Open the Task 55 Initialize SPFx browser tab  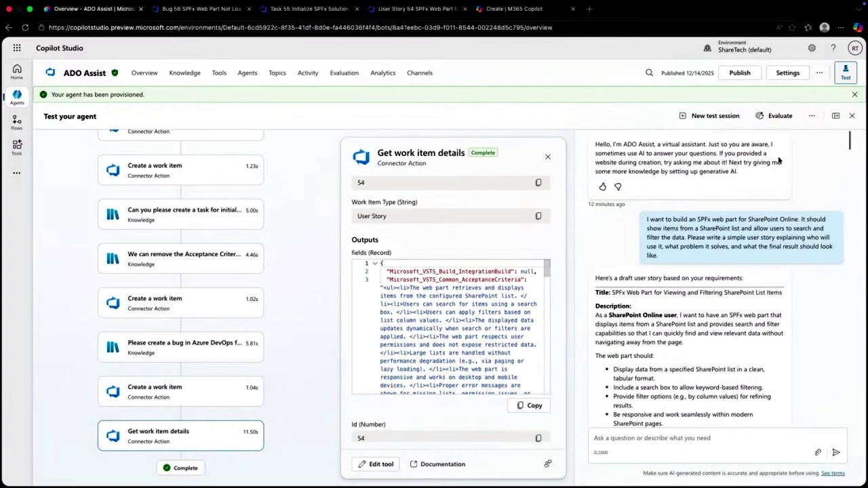tap(309, 9)
